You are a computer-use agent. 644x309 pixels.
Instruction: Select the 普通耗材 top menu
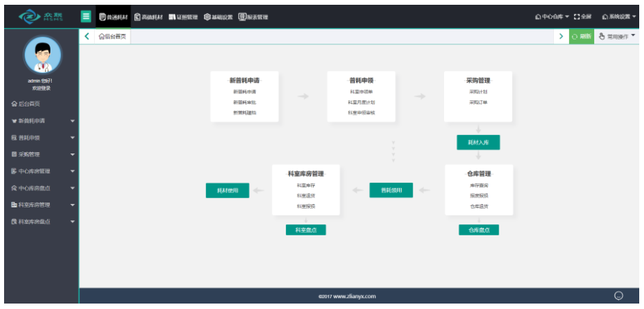(113, 17)
